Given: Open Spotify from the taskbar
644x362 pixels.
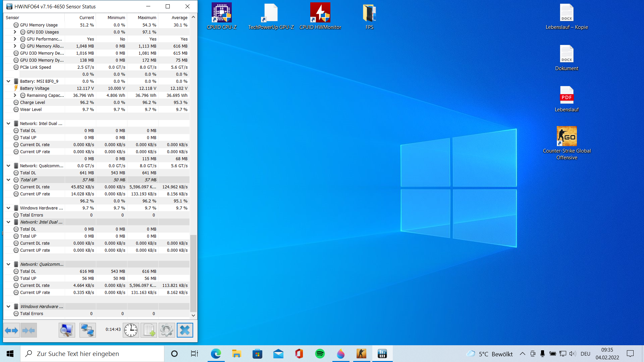Looking at the screenshot, I should tap(320, 354).
